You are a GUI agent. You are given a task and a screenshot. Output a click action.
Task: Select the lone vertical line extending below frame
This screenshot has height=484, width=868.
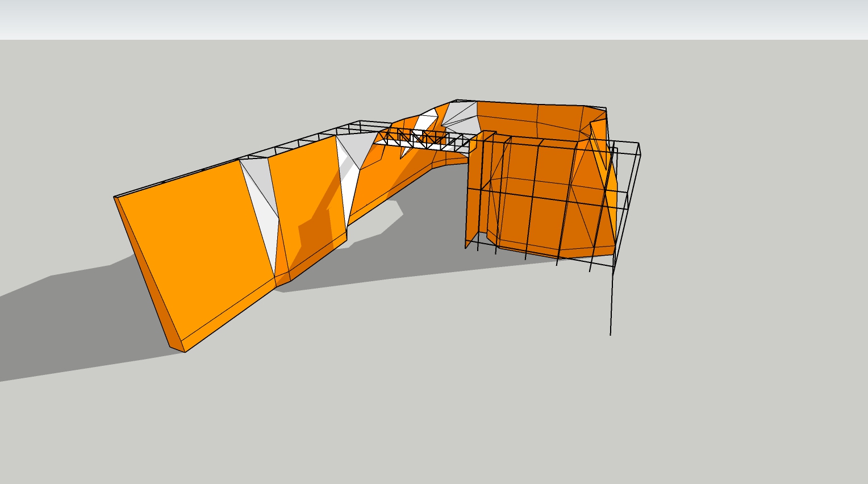[611, 307]
